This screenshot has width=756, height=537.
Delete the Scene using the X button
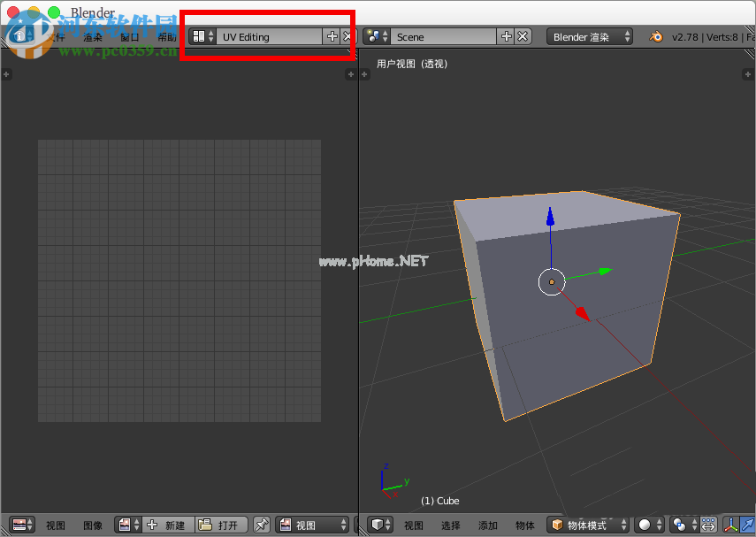click(523, 36)
